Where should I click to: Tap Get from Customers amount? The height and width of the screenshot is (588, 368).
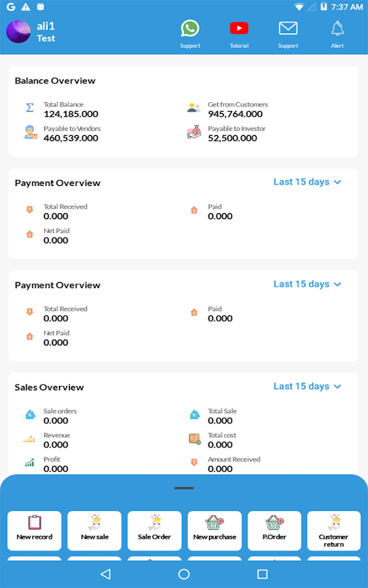click(x=236, y=114)
